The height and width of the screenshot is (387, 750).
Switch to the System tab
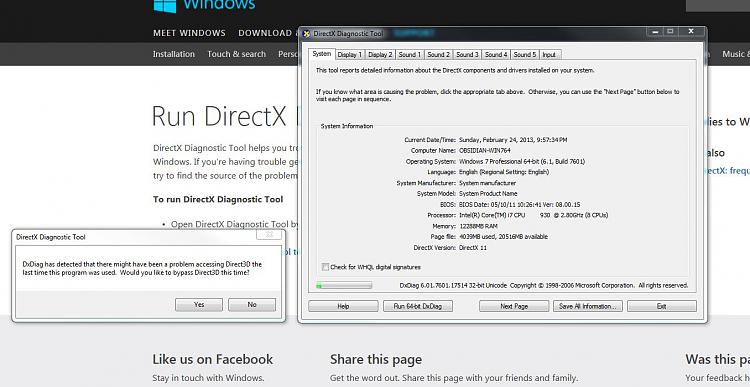321,54
